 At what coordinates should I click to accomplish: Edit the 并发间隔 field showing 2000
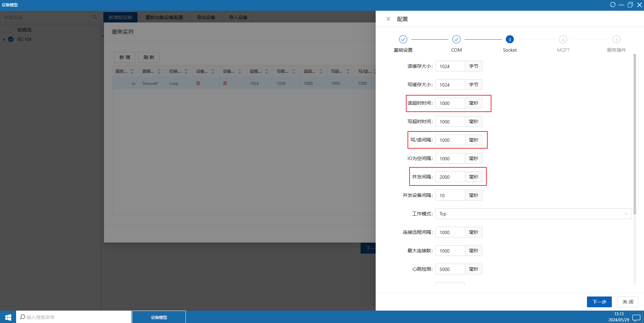point(450,177)
